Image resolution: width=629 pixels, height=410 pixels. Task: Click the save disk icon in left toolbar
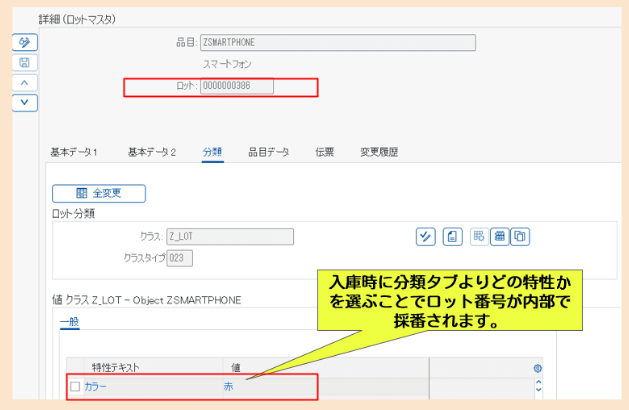tap(24, 62)
